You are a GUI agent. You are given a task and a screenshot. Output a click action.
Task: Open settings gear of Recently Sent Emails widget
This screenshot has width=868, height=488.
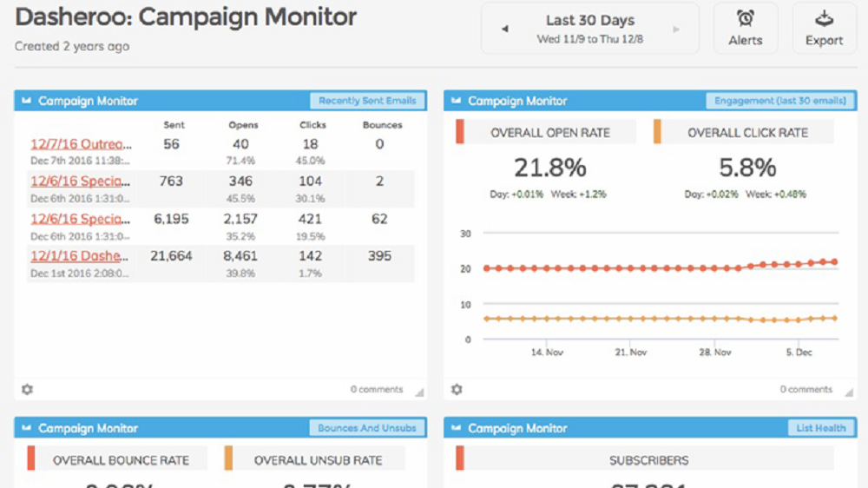pos(27,389)
